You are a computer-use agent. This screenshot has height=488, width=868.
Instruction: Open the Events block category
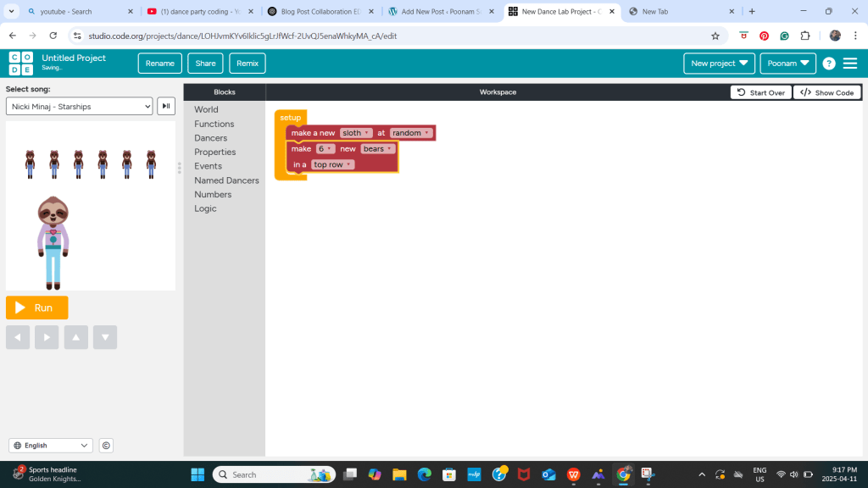point(208,166)
